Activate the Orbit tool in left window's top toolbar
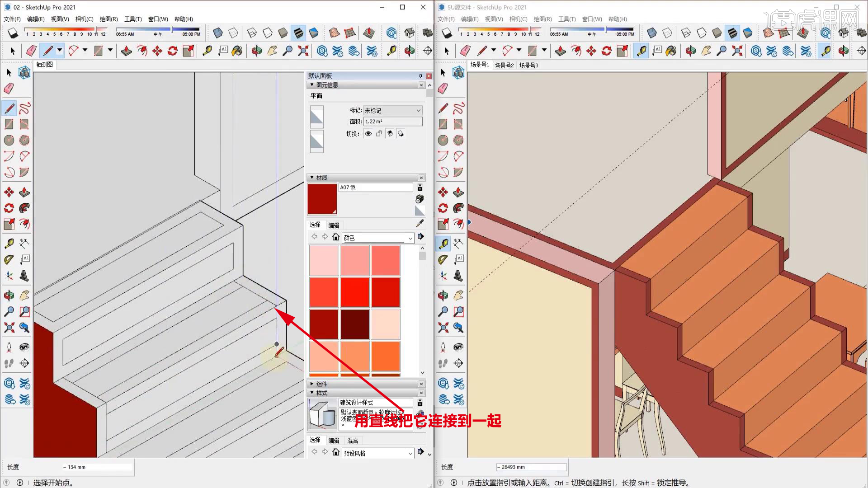 [256, 51]
